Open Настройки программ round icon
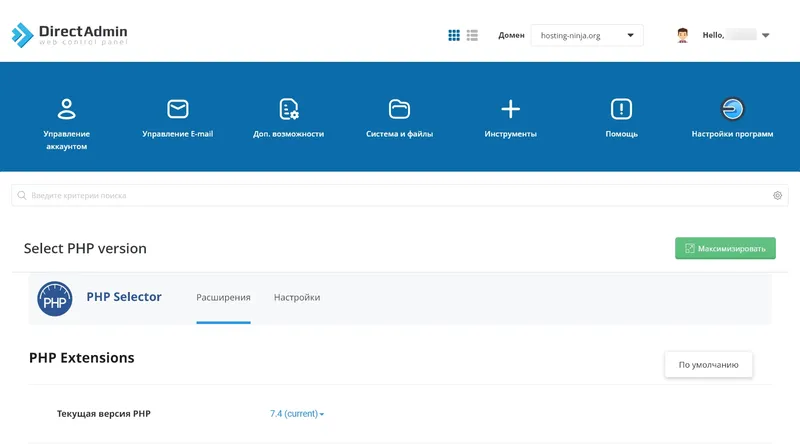 click(x=732, y=109)
